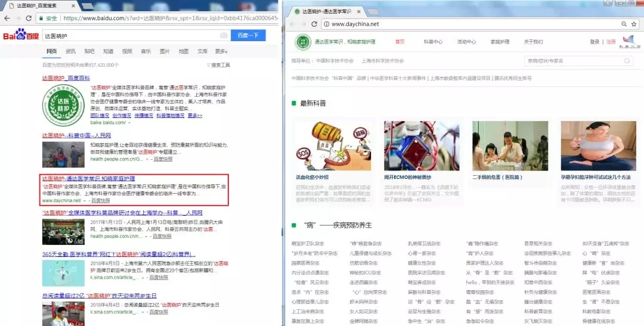
Task: Click 达医晓护 green site logo
Action: tap(303, 42)
